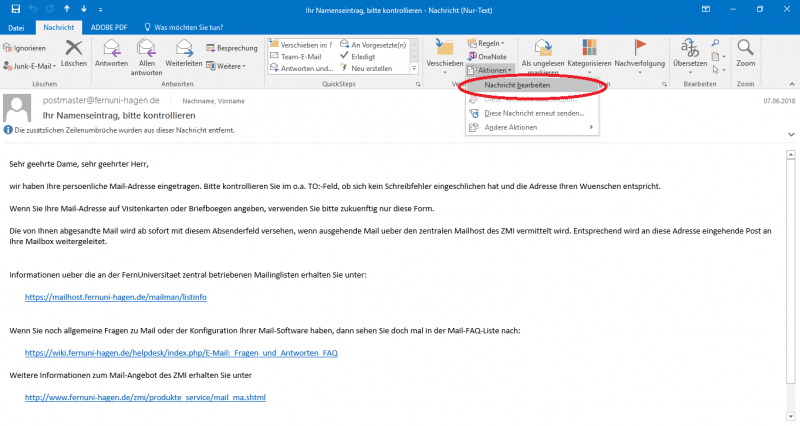Delete the message with Löschen
Screen dimensions: 800x426
(x=74, y=54)
